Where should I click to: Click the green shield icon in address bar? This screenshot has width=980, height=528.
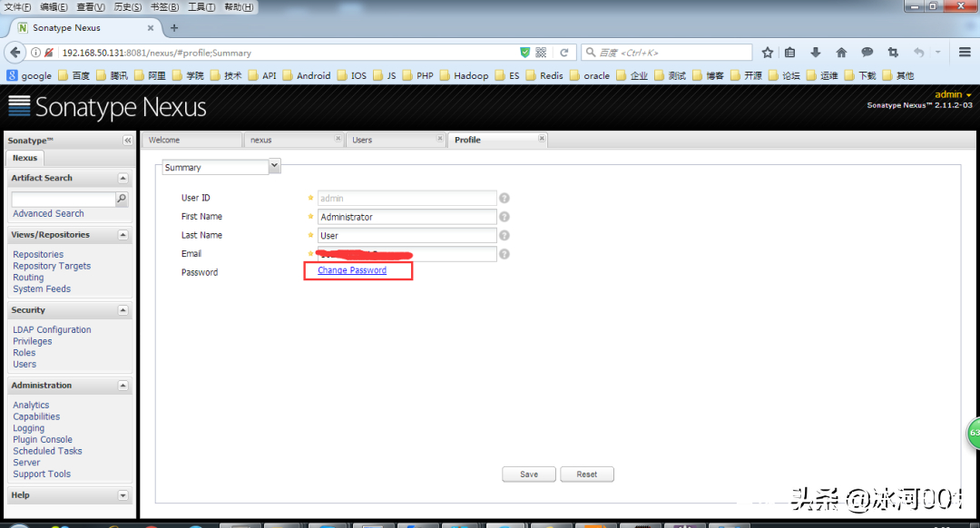tap(525, 53)
